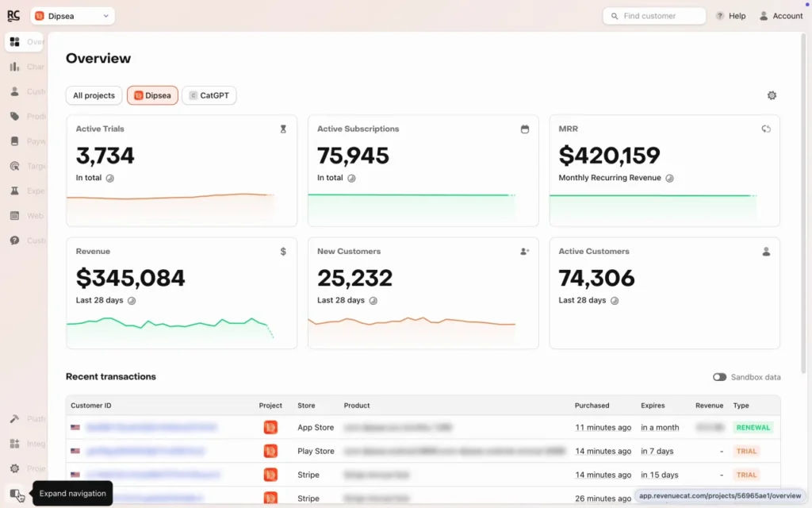Click the calendar icon on Active Subscriptions
This screenshot has height=508, width=812.
[525, 129]
